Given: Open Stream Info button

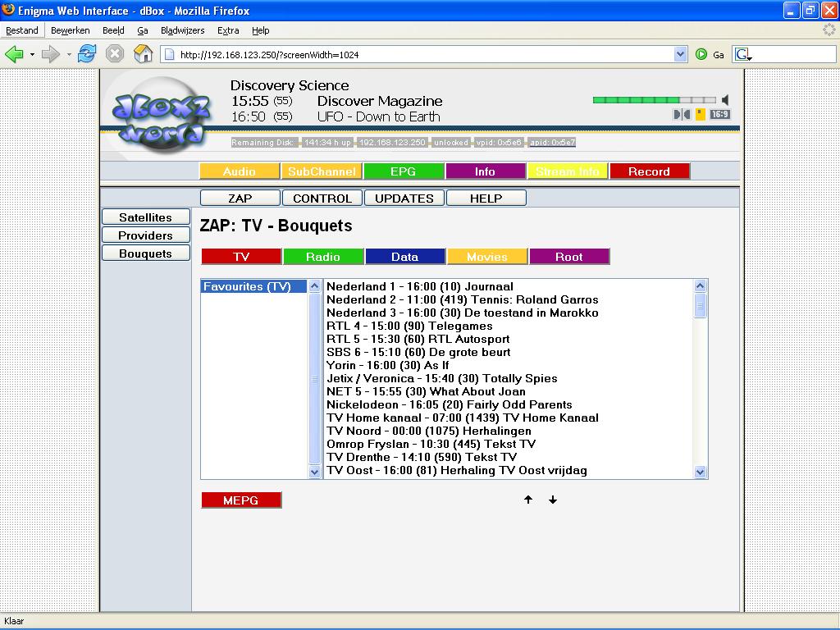Looking at the screenshot, I should pyautogui.click(x=568, y=171).
